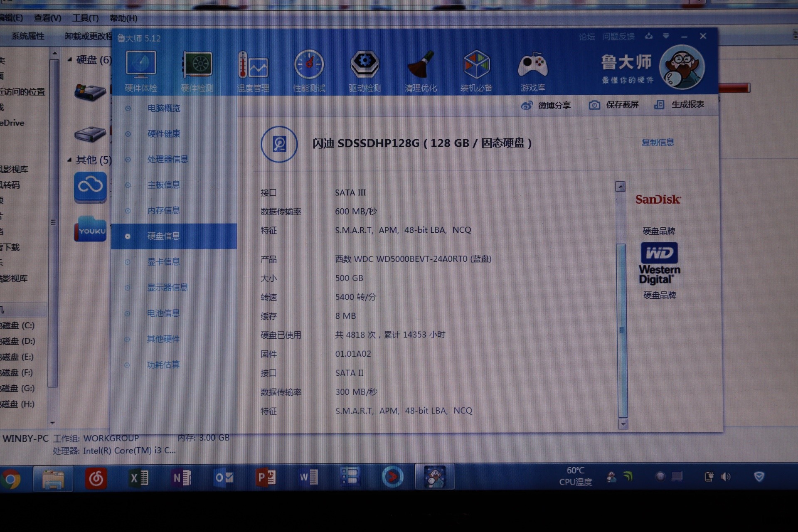Click scroll down arrow in disk info

[x=623, y=424]
